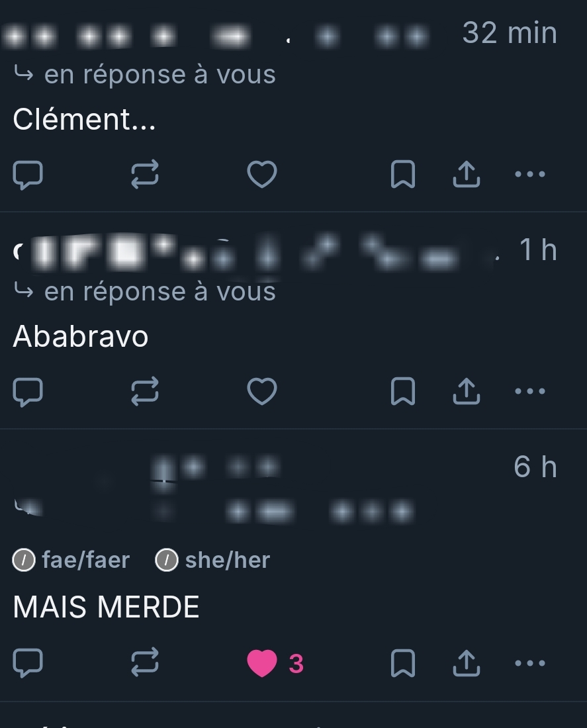Open more options for "Clément..." post
Screen dimensions: 587x728
coord(530,174)
